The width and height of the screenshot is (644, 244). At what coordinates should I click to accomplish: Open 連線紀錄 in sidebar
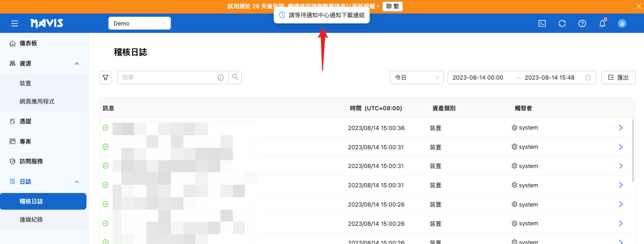coord(31,220)
